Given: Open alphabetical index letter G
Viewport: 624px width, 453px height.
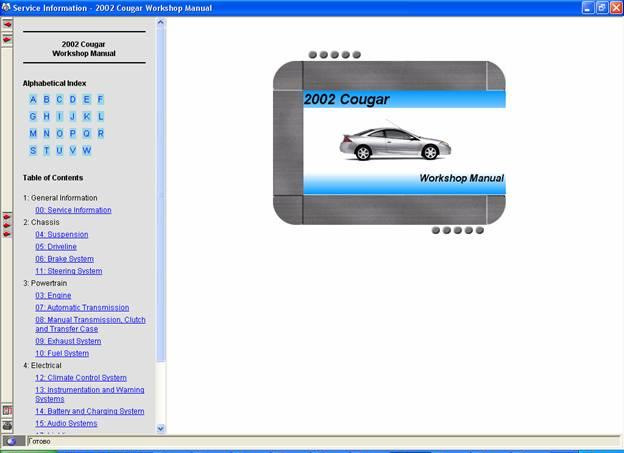Looking at the screenshot, I should 33,116.
